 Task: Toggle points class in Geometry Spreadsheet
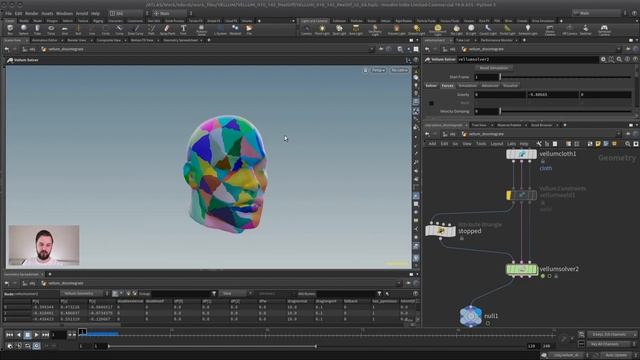[116, 293]
